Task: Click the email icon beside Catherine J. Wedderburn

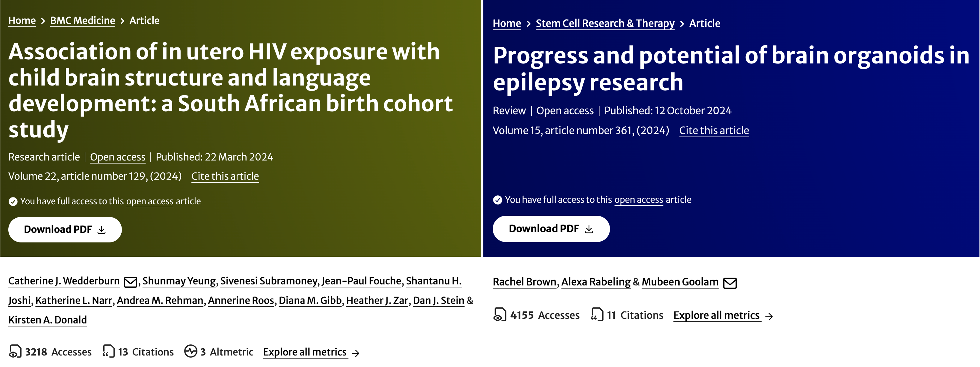Action: coord(130,282)
